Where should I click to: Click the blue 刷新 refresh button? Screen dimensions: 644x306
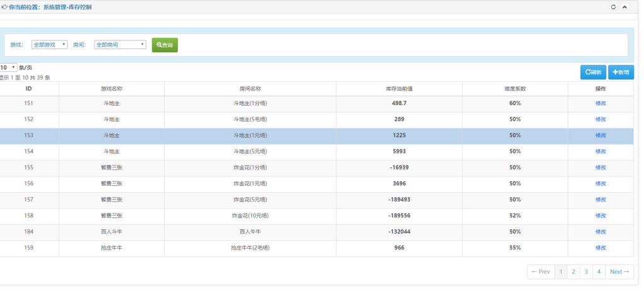tap(593, 72)
